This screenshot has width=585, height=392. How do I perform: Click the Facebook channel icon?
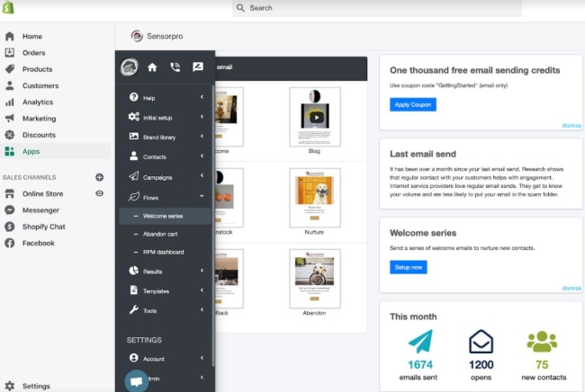pos(10,243)
